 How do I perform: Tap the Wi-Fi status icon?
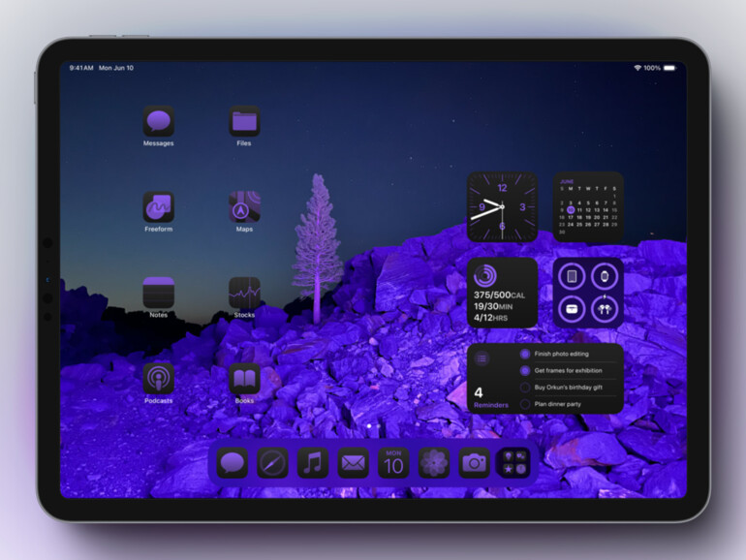click(x=637, y=68)
